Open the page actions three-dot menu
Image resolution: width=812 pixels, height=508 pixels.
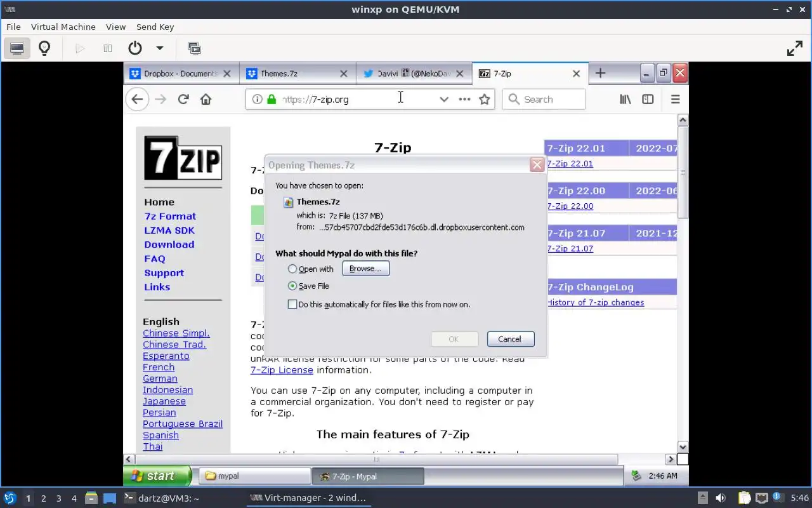(464, 99)
